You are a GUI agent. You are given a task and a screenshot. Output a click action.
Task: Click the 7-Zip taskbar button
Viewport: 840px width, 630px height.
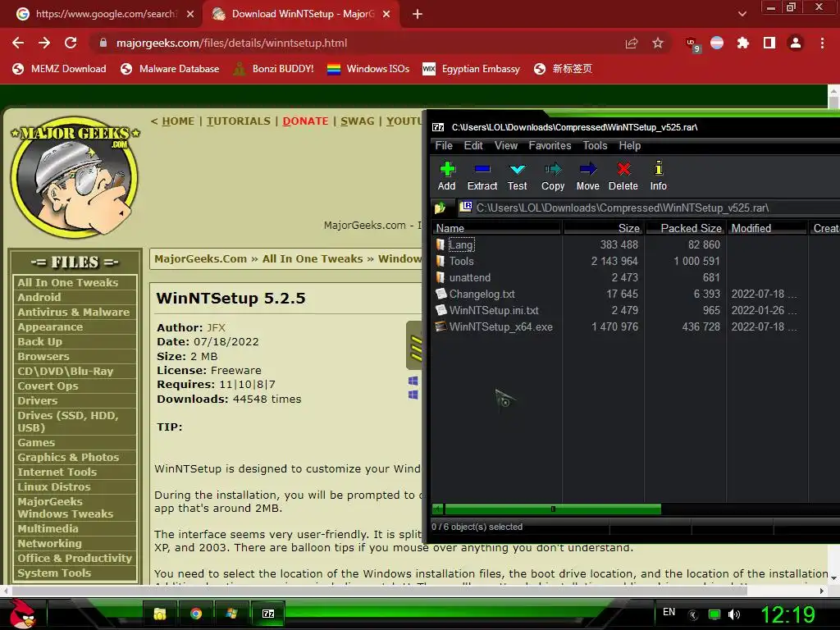268,614
